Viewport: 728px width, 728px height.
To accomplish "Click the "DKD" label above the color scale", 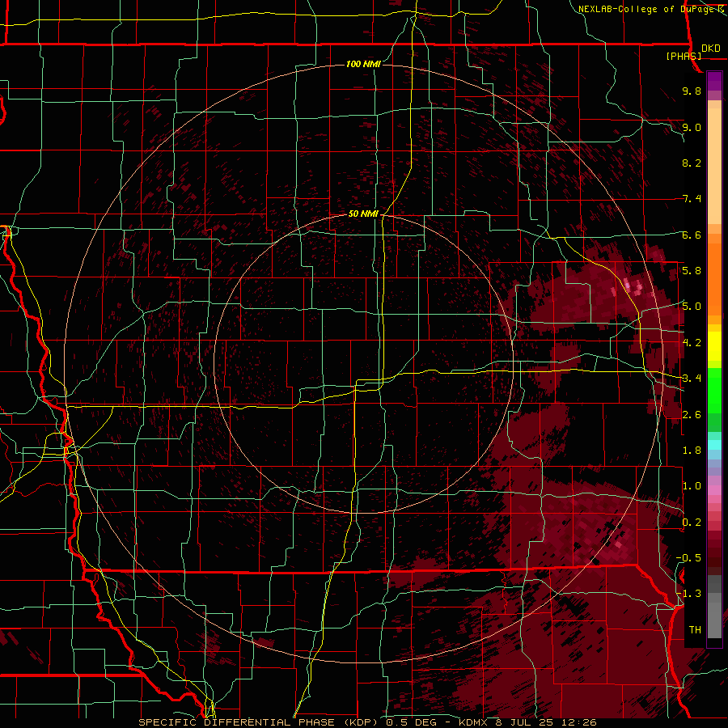I will [711, 49].
